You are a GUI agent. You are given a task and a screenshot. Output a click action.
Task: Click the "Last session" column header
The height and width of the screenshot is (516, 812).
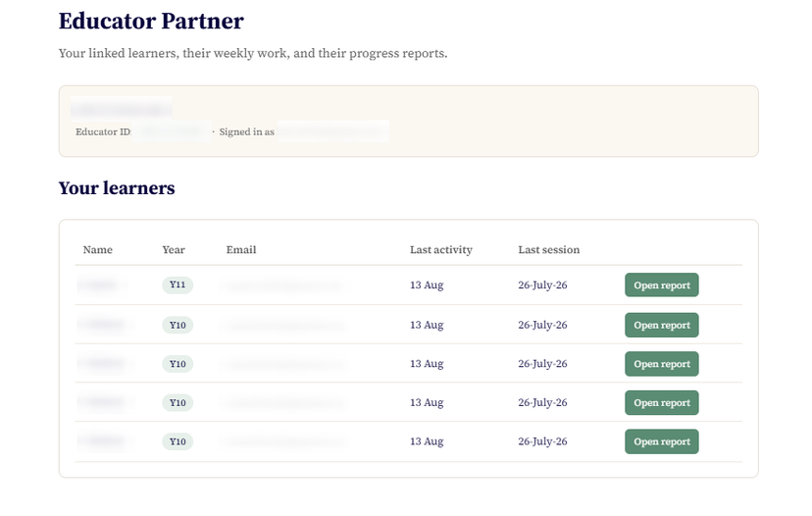pos(548,250)
